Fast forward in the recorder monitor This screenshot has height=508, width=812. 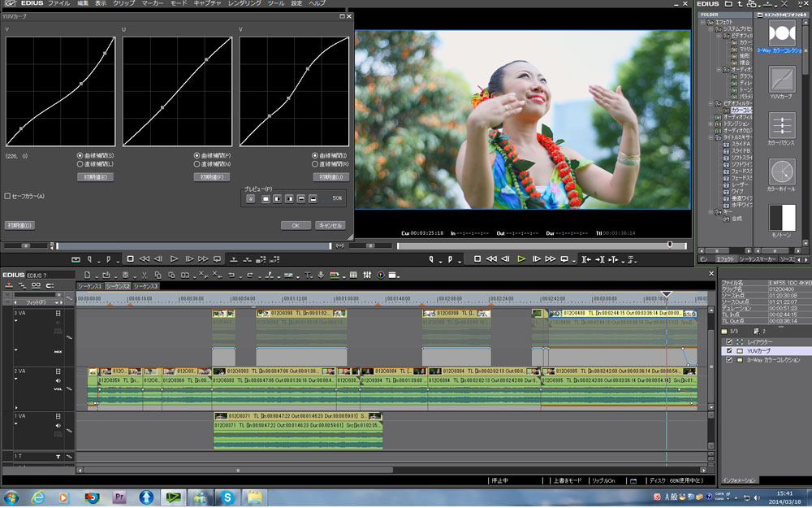pyautogui.click(x=550, y=259)
